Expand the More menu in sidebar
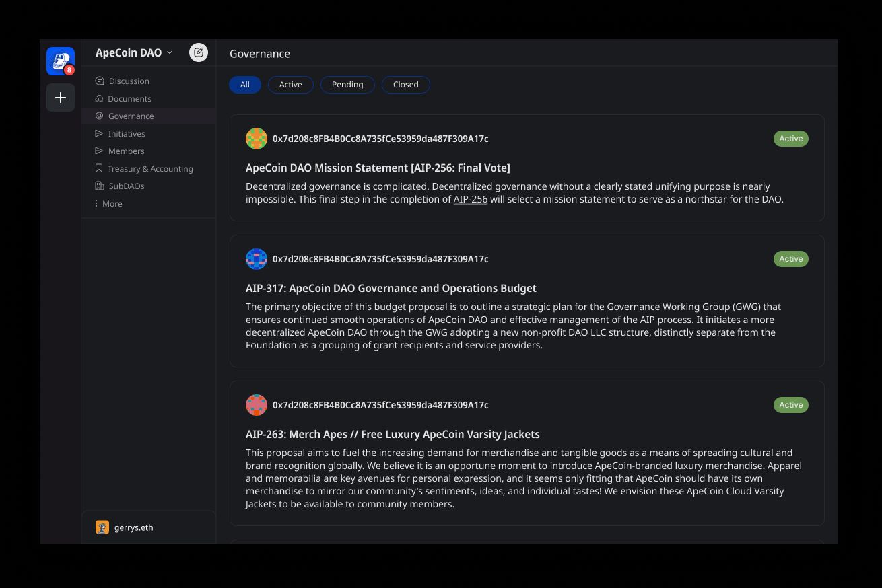Viewport: 882px width, 588px height. tap(112, 203)
